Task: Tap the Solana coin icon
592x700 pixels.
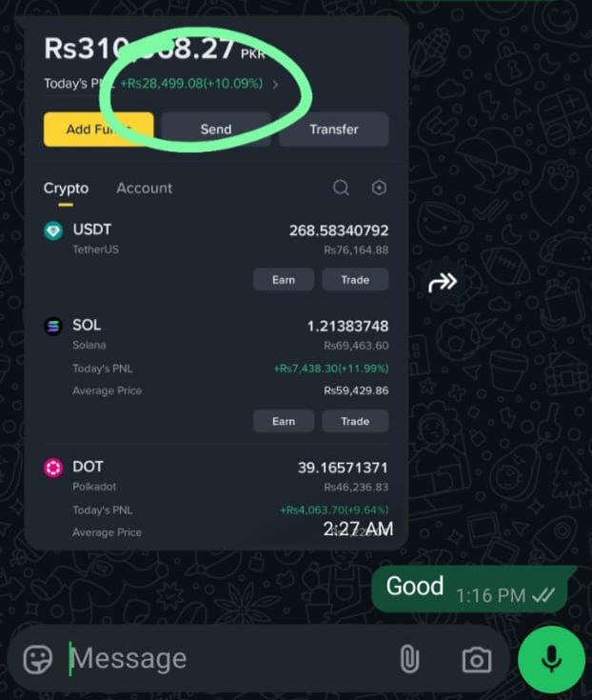Action: point(53,327)
